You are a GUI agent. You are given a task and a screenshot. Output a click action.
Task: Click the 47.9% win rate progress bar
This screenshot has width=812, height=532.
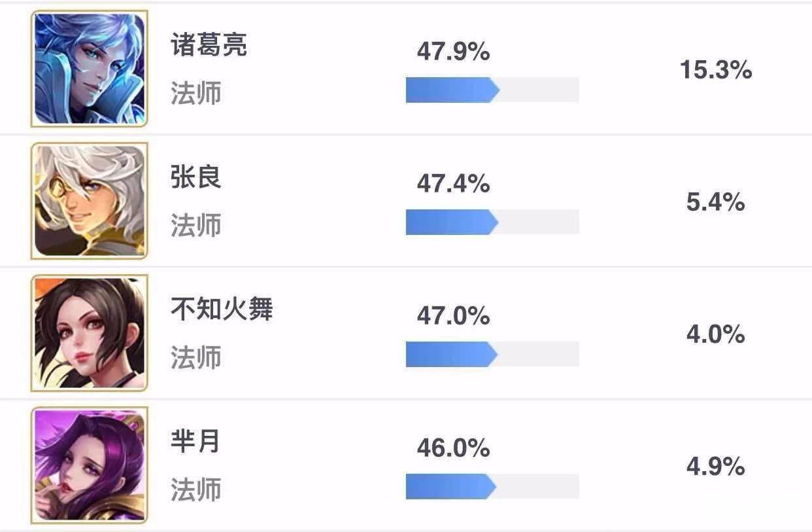[x=492, y=90]
